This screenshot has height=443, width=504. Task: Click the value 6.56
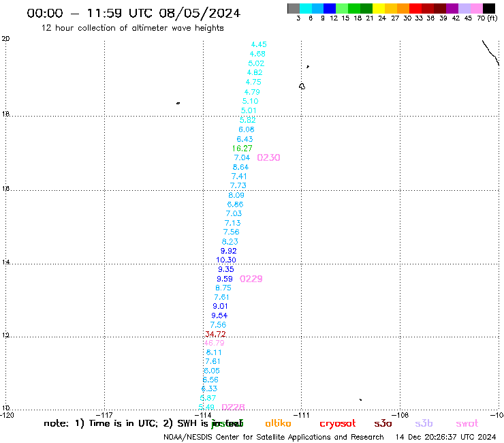tap(210, 380)
